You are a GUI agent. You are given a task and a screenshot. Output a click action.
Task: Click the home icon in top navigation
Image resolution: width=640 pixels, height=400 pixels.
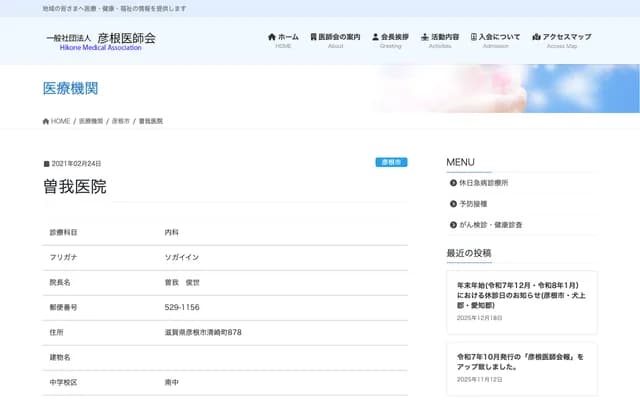[272, 37]
